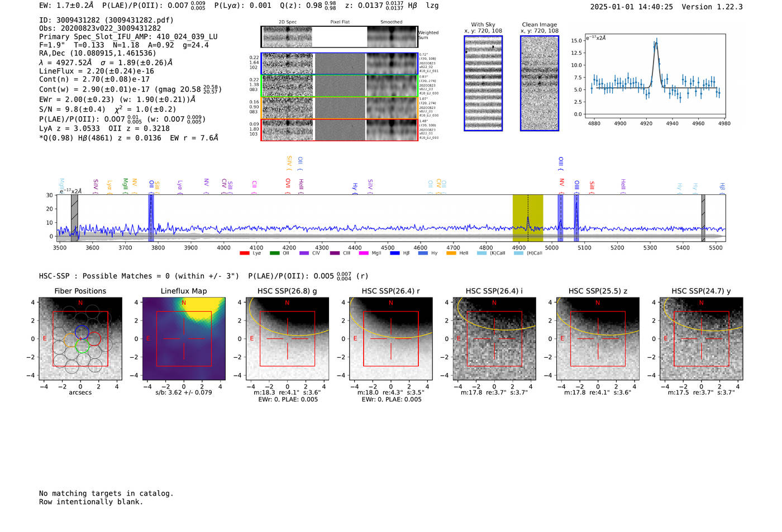
Task: Click the Obs: 20200823v022 line
Action: point(100,28)
